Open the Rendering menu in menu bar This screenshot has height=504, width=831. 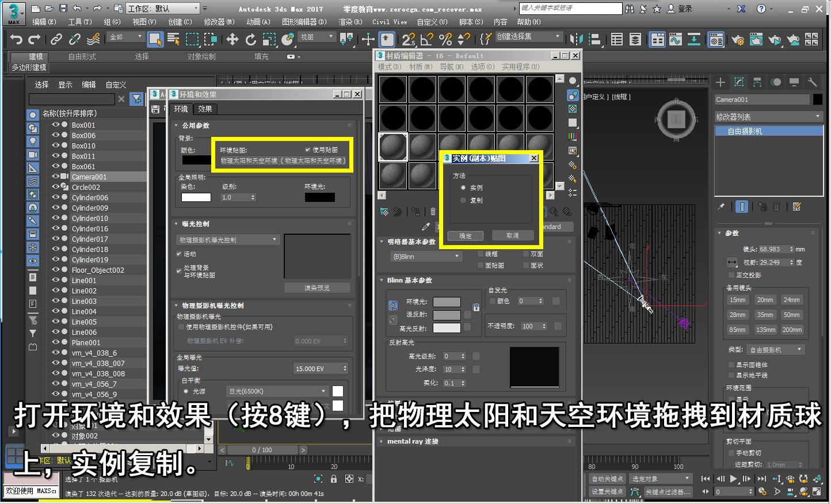tap(350, 22)
